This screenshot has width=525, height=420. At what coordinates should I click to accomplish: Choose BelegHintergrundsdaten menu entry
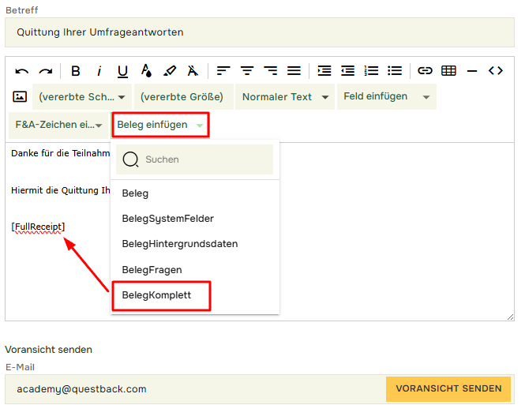click(180, 244)
